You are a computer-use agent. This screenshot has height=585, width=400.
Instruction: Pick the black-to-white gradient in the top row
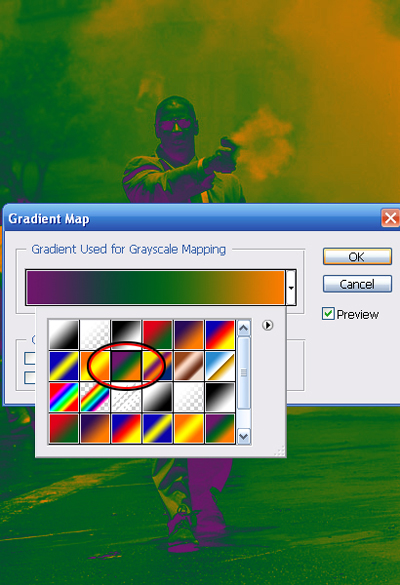tap(126, 335)
